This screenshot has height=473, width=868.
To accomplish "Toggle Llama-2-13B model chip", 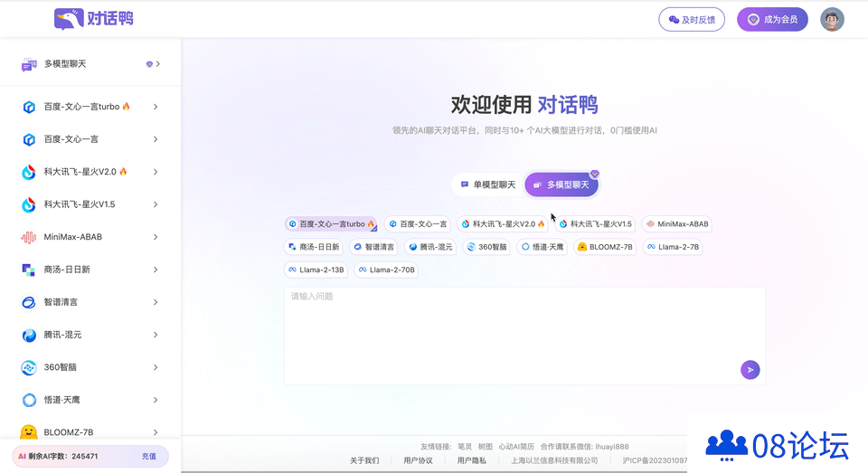I will click(316, 270).
